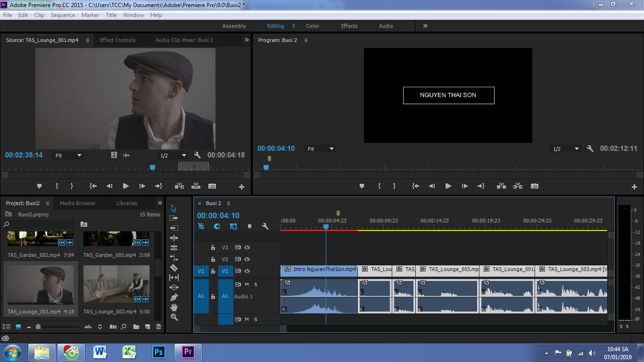Open Program monitor 1/2 resolution dropdown
The height and width of the screenshot is (362, 644).
[x=565, y=148]
